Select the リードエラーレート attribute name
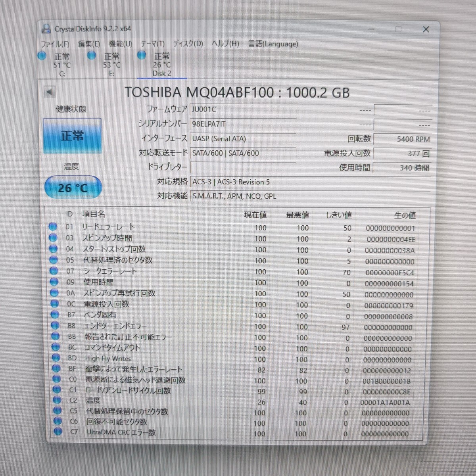Viewport: 476px width, 476px height. coord(108,227)
